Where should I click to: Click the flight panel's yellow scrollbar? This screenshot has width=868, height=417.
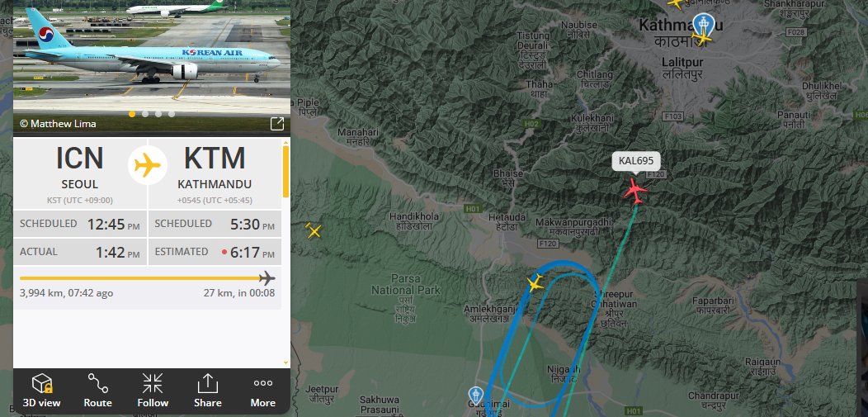[285, 172]
